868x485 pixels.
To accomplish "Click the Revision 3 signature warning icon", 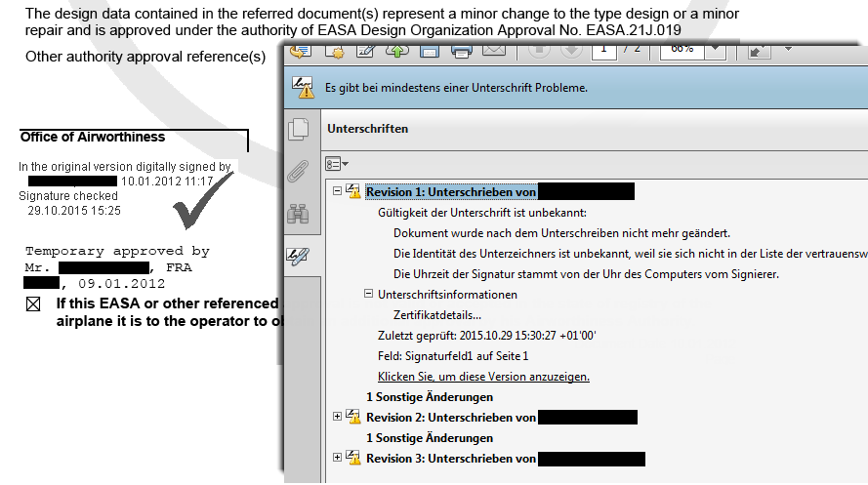I will (x=353, y=457).
